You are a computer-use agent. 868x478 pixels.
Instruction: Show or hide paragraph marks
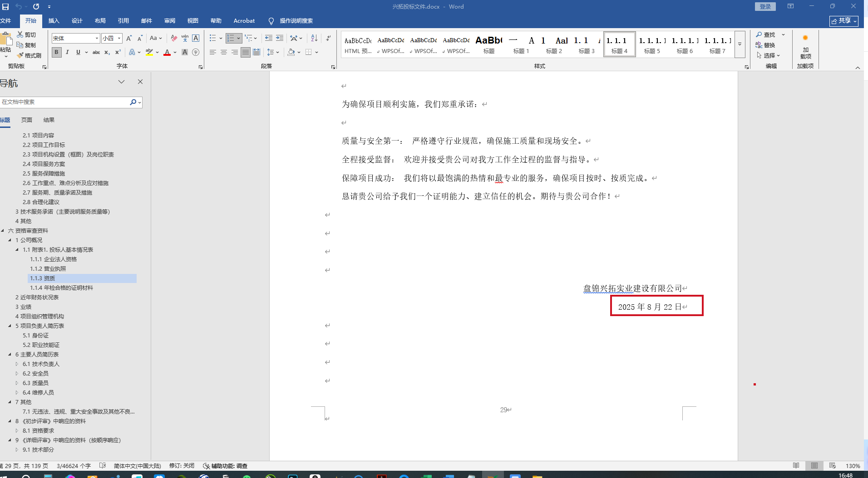click(328, 38)
